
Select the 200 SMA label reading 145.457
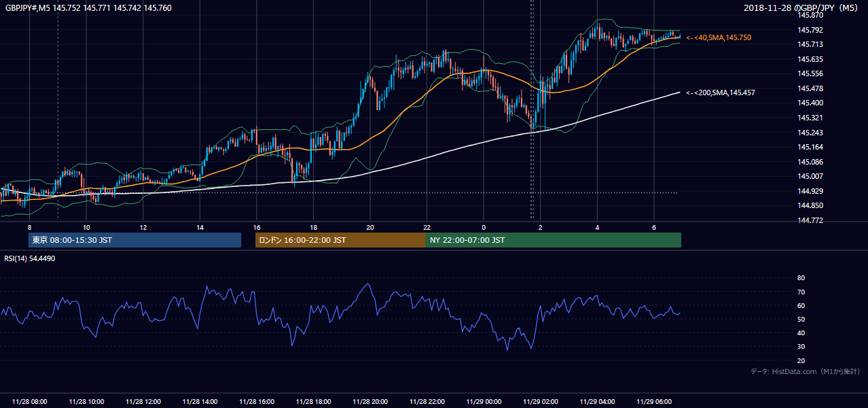[x=721, y=92]
